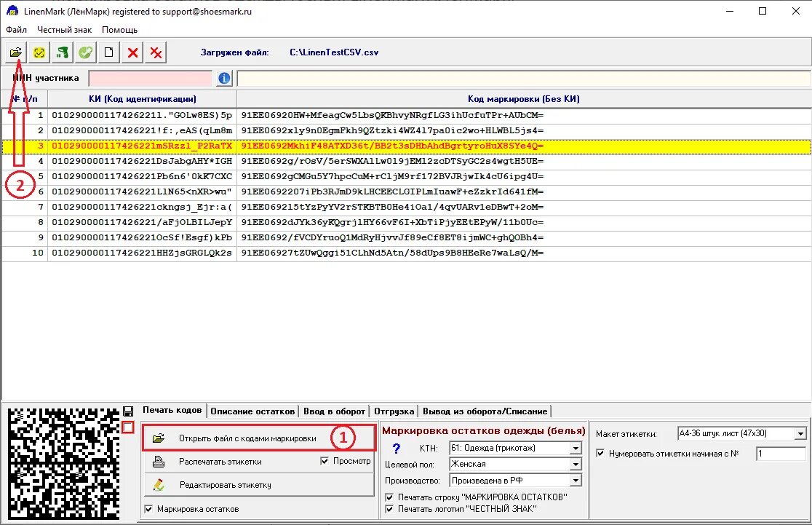
Task: Click Редактировать этикетку button
Action: tap(258, 485)
